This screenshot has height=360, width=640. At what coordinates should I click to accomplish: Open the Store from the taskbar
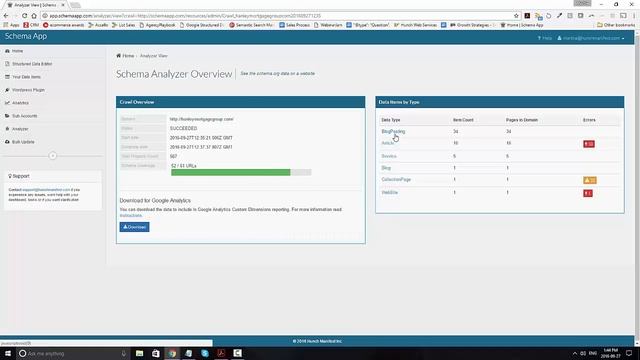(156, 353)
